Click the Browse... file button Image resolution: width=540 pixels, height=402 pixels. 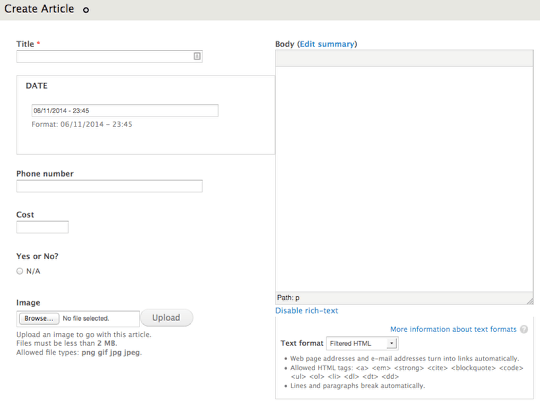tap(39, 318)
